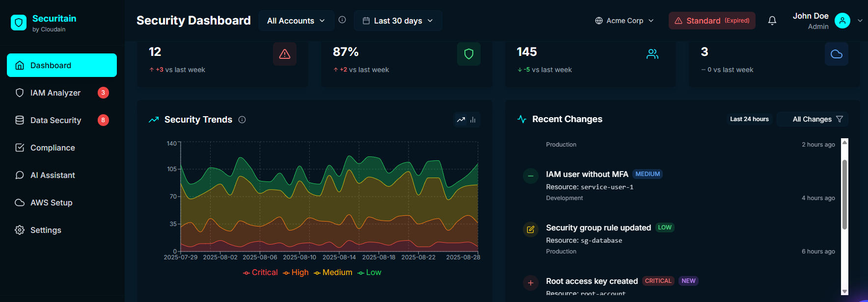Click the notifications bell icon
This screenshot has height=302, width=868.
(x=772, y=21)
